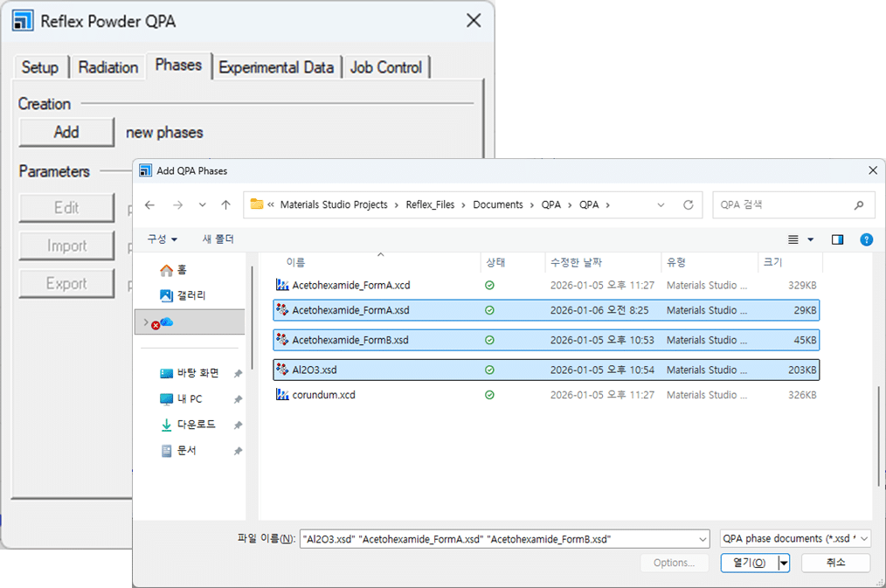Click Reflex_Files in the address path
886x588 pixels.
(430, 204)
